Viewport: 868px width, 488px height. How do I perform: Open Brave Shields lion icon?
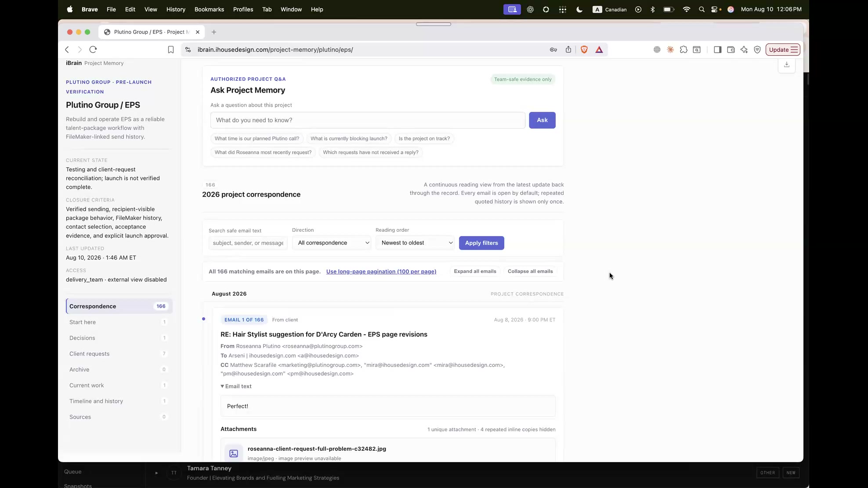pos(584,50)
